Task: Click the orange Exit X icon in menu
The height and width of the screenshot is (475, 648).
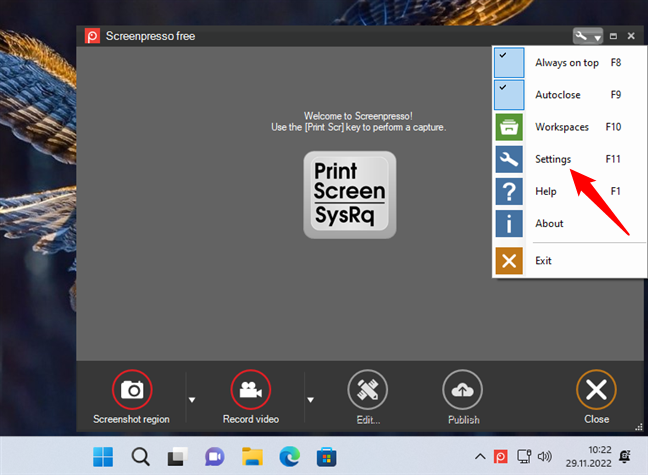Action: [x=509, y=261]
